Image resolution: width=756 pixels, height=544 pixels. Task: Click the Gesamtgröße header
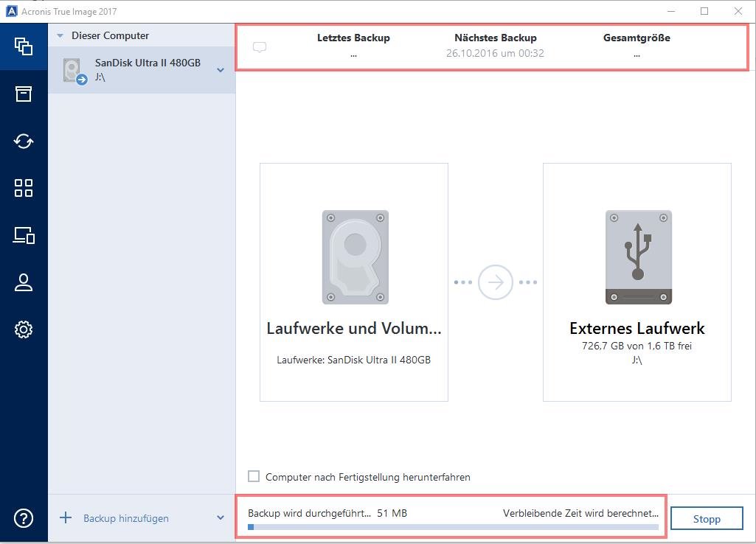[x=637, y=38]
